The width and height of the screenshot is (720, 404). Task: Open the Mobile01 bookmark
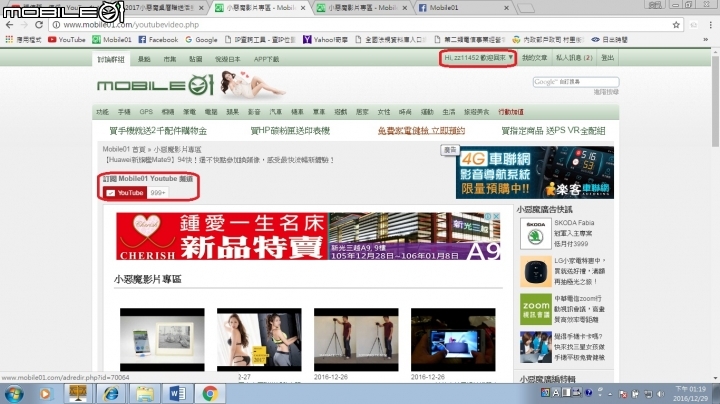[x=112, y=39]
